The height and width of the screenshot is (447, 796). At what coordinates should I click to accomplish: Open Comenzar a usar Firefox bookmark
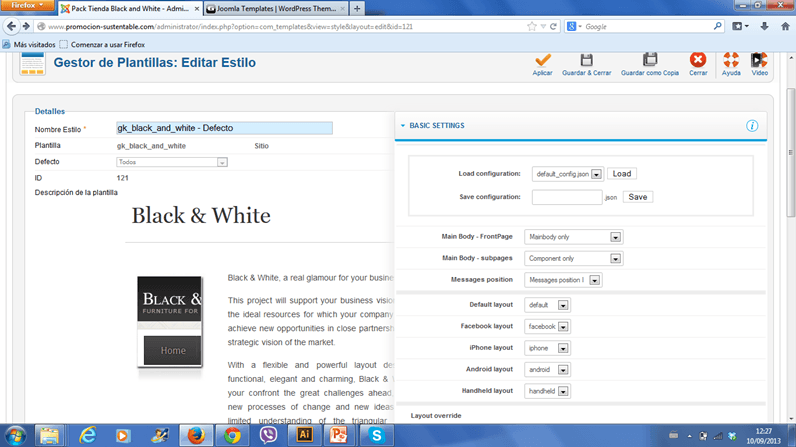point(102,45)
